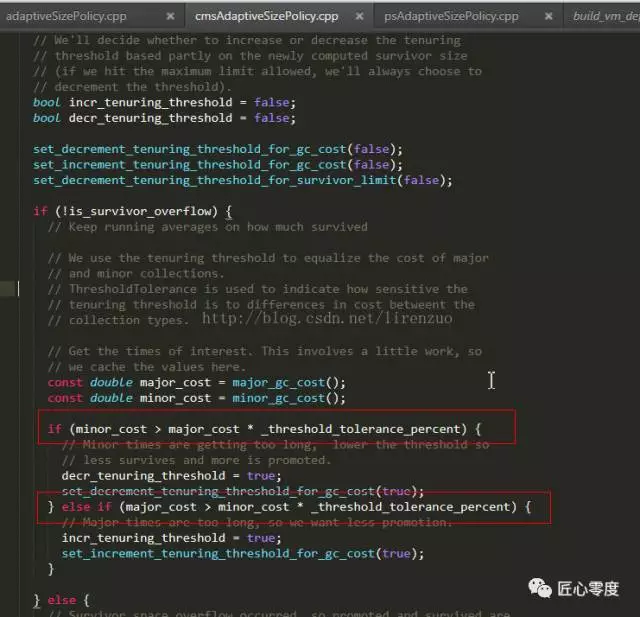Click 'const double major_cost' line

point(196,383)
